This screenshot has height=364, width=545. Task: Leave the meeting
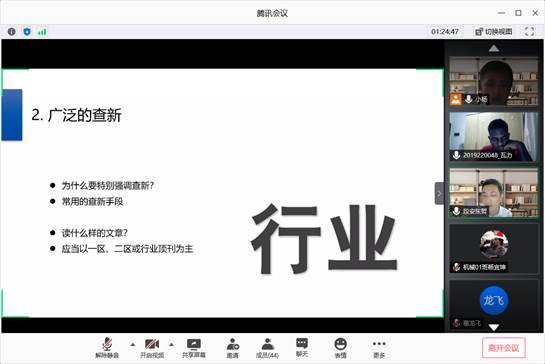[x=504, y=348]
